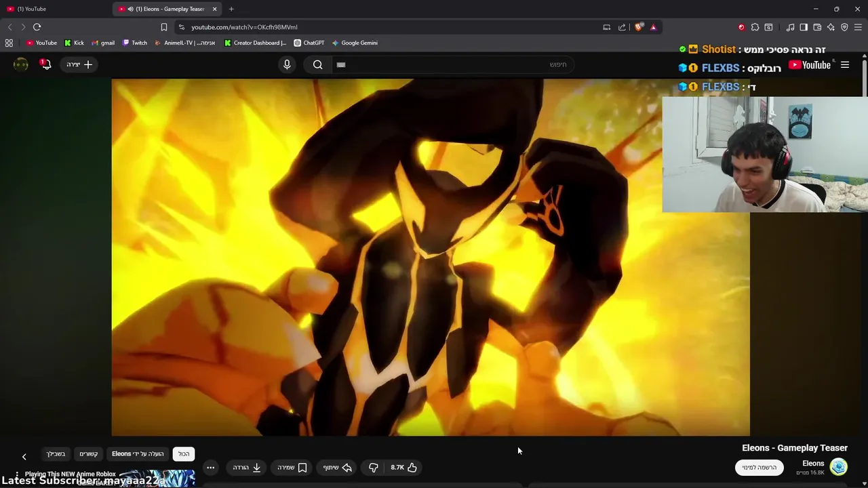Open the suggested Anime Roblox video thumbnail
The image size is (868, 488).
[x=157, y=479]
